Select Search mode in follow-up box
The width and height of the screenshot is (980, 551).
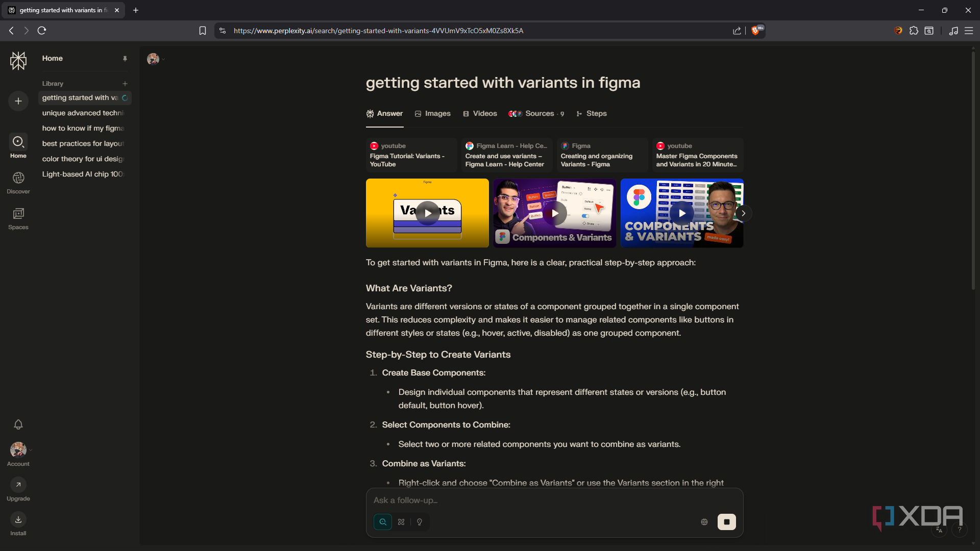[x=383, y=522]
